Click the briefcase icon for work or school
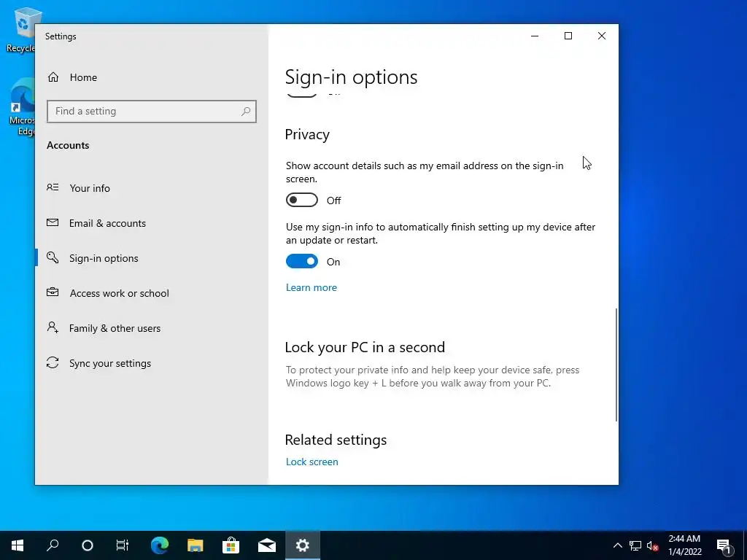This screenshot has width=747, height=560. click(53, 292)
